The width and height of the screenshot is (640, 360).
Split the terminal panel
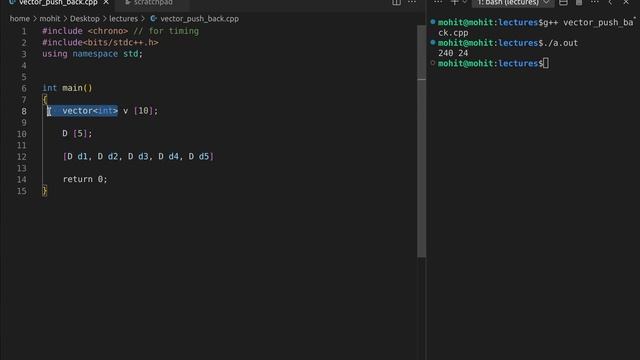pyautogui.click(x=563, y=2)
